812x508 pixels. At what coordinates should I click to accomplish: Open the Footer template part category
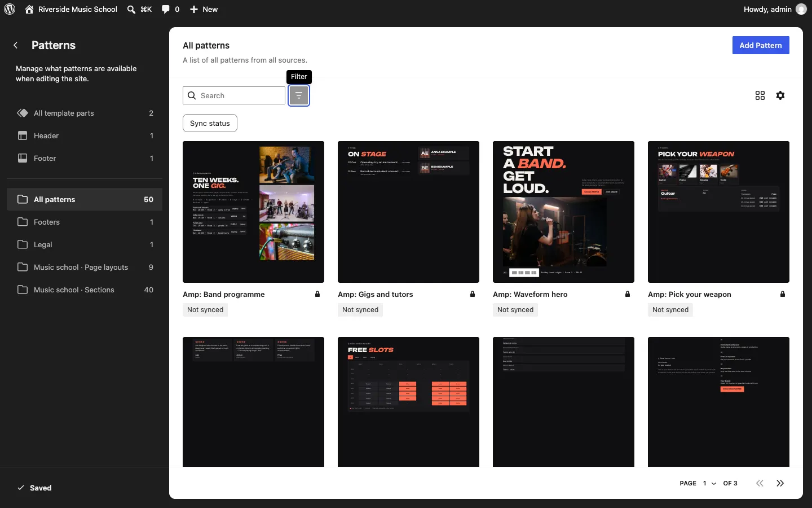(85, 158)
